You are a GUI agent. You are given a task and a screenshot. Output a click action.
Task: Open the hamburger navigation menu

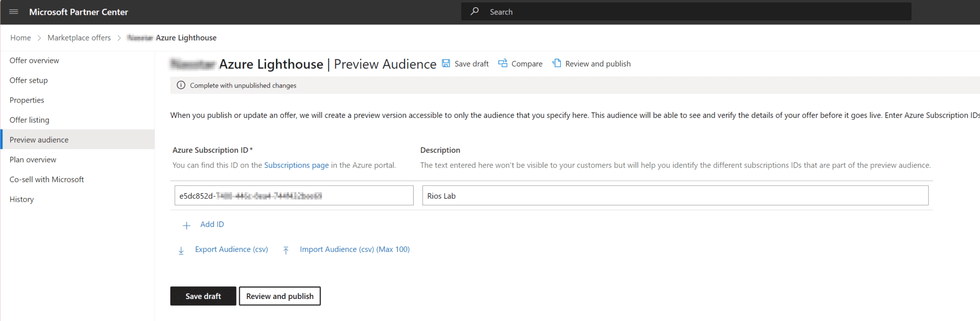(13, 12)
